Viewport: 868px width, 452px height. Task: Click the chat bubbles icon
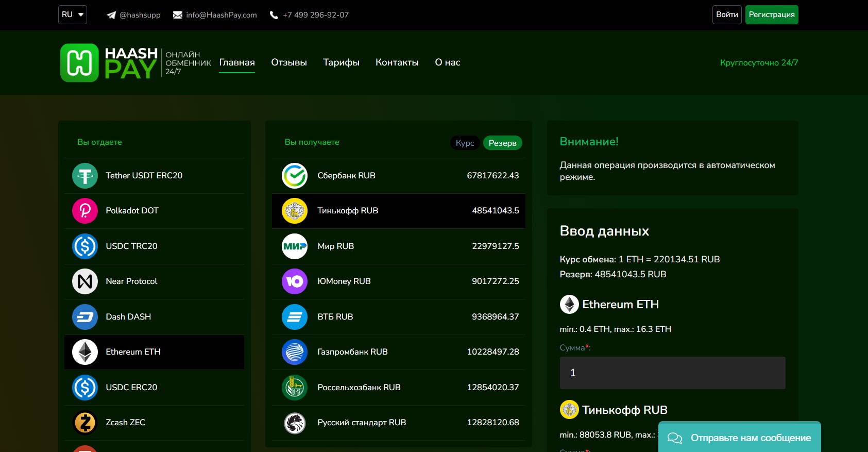click(675, 438)
